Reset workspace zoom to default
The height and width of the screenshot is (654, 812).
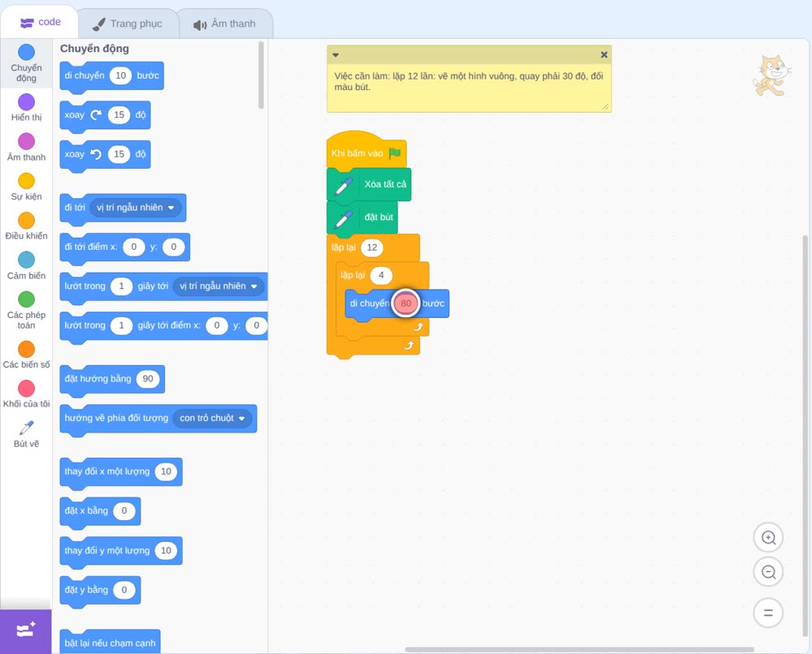point(768,613)
